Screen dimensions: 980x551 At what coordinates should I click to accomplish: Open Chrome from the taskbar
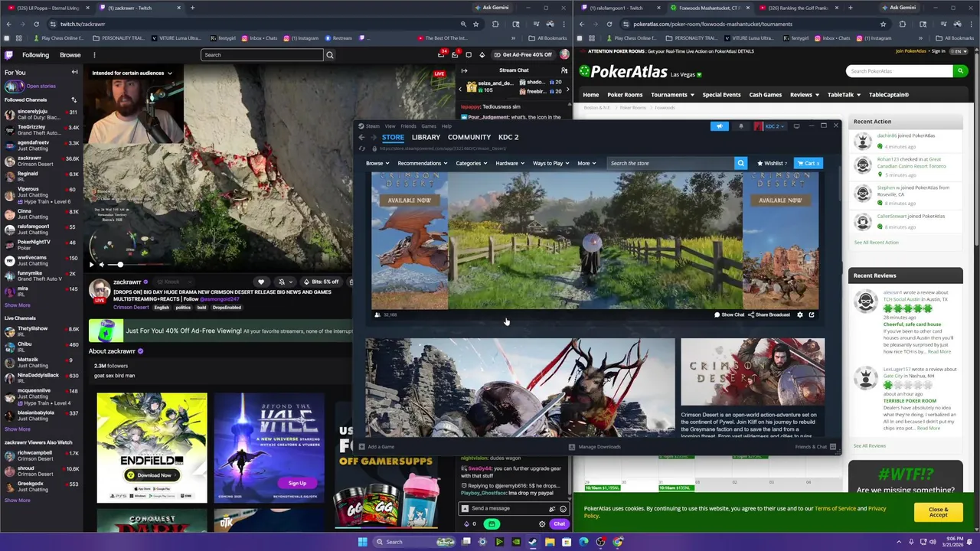(x=617, y=542)
